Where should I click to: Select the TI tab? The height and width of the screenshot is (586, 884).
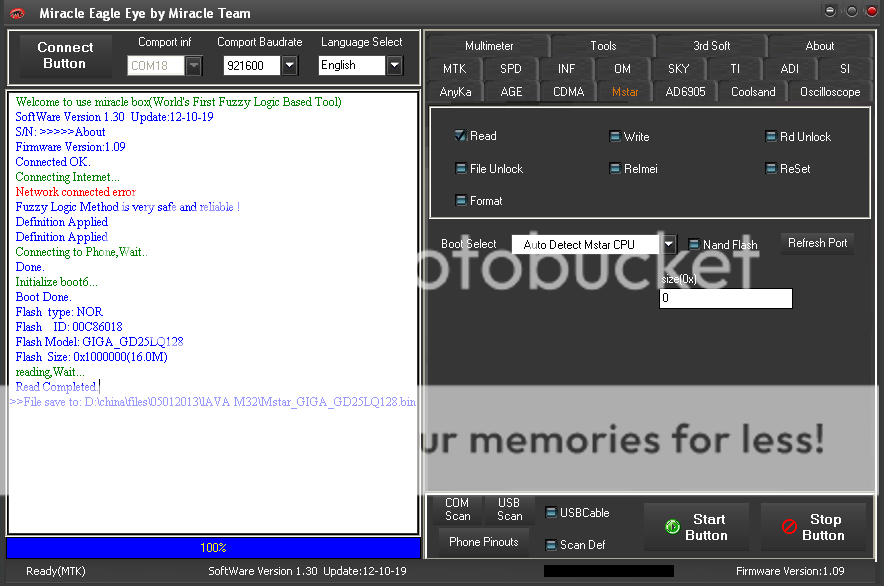(735, 69)
